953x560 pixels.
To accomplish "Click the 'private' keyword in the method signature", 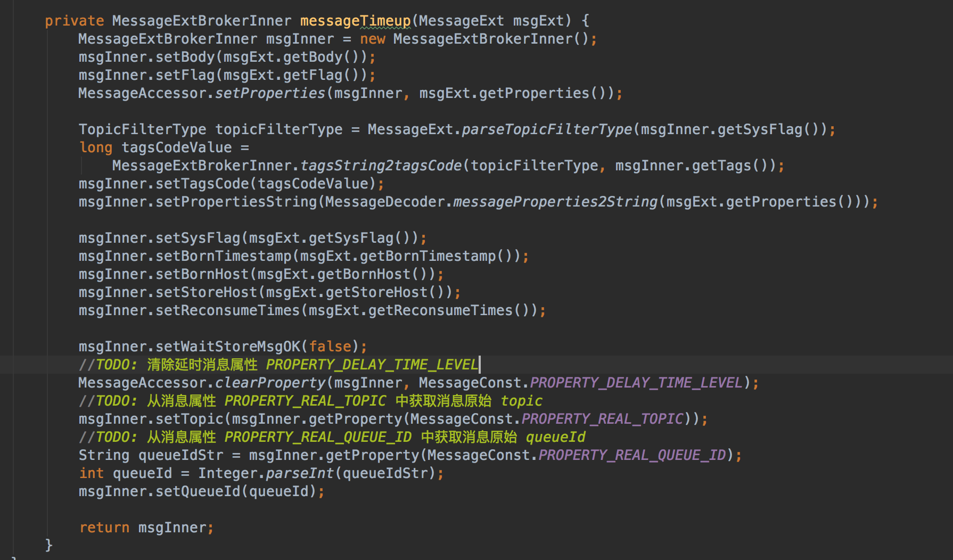I will (x=74, y=21).
